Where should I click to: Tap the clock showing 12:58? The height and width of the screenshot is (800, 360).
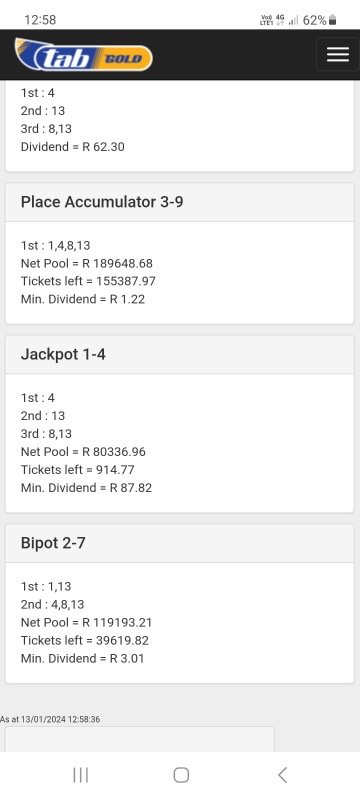pyautogui.click(x=40, y=20)
